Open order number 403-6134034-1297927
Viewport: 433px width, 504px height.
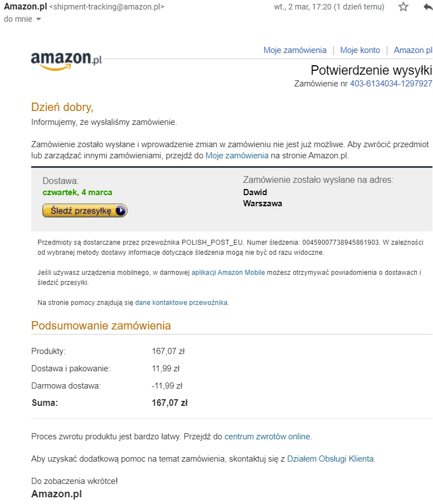pos(391,84)
